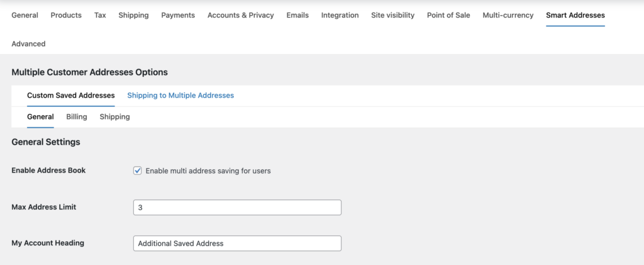Switch to the Tax settings tab
644x265 pixels.
pyautogui.click(x=100, y=15)
